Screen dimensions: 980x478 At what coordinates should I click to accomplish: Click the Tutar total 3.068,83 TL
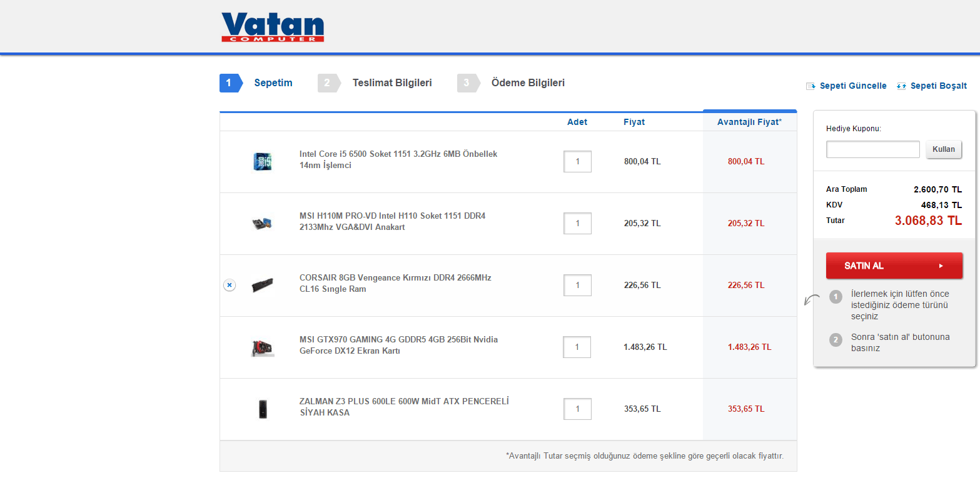coord(928,221)
